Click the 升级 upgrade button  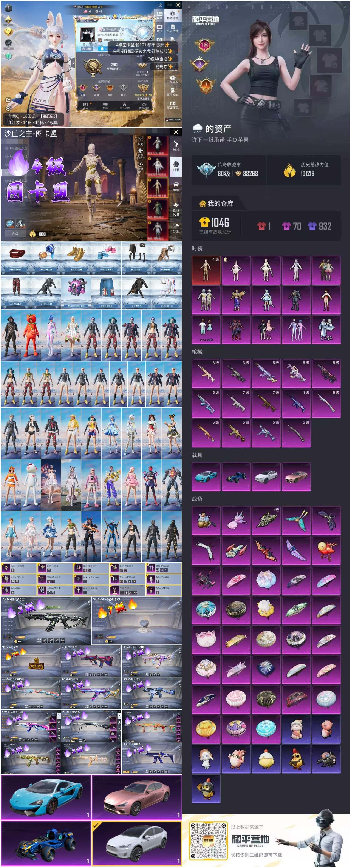coord(15,234)
